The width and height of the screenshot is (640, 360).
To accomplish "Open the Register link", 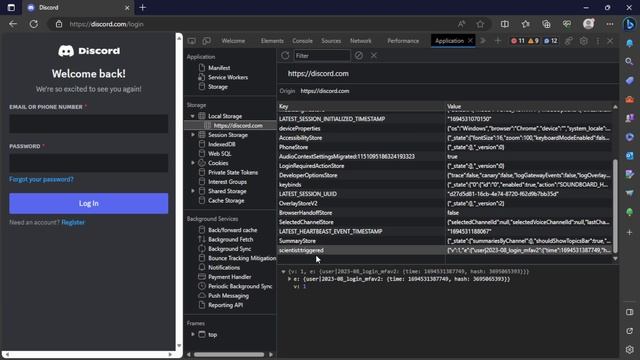I will (x=73, y=222).
